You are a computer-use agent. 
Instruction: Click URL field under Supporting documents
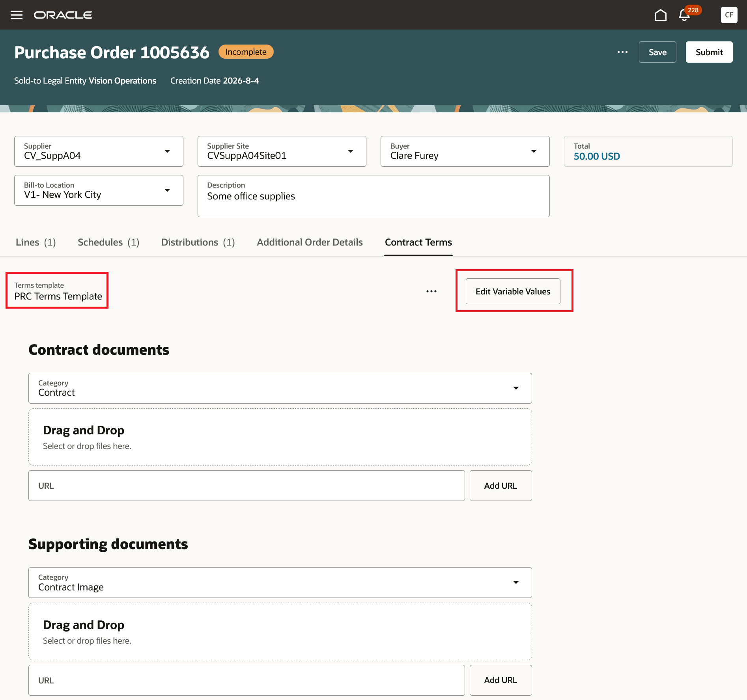247,680
